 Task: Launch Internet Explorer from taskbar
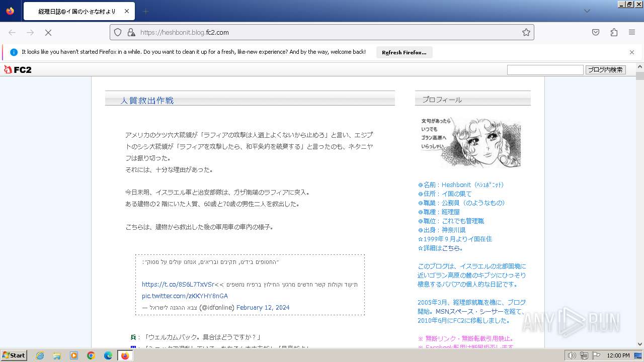(40, 355)
